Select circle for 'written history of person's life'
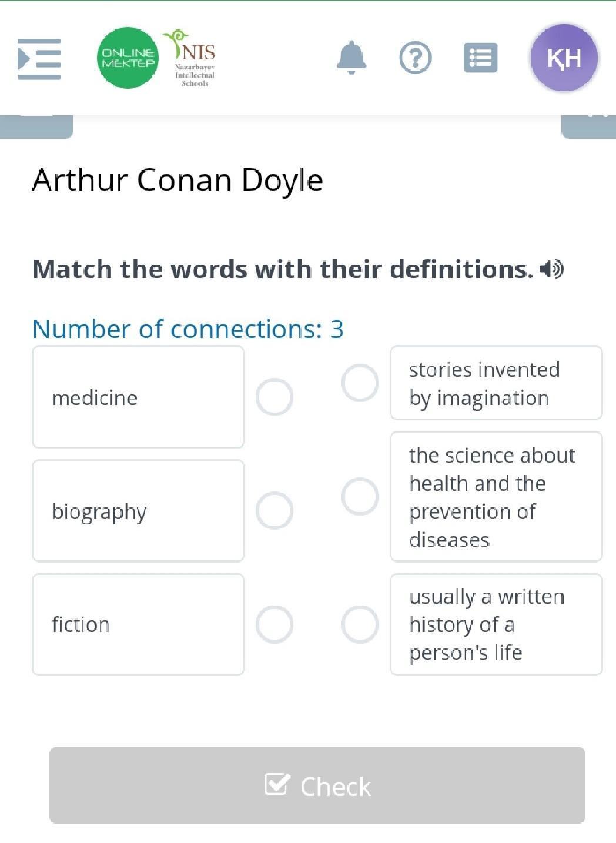 pos(360,624)
